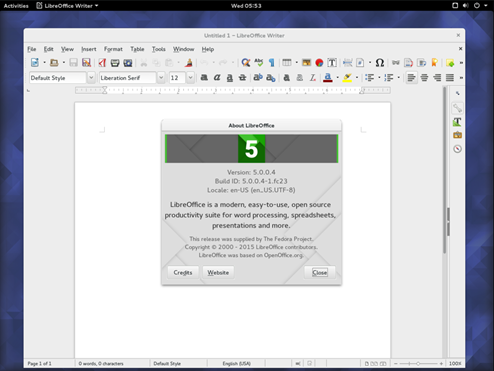This screenshot has height=371, width=494.
Task: Click the Website button
Action: (x=218, y=272)
